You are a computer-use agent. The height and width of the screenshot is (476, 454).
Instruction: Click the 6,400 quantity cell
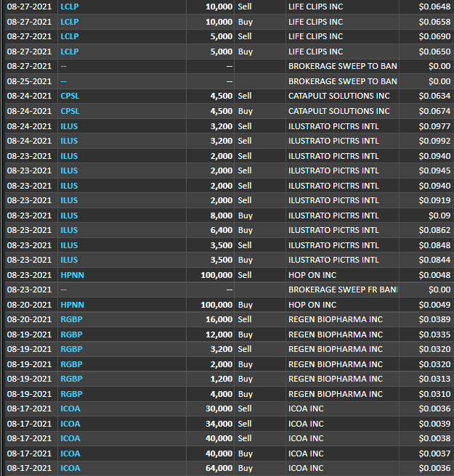222,230
